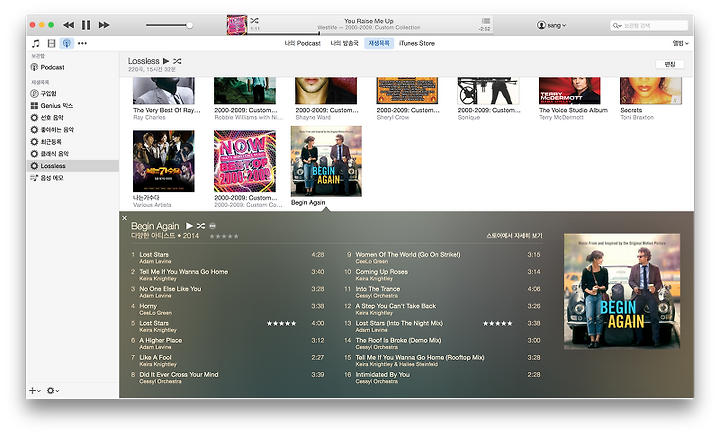Open the 나의 Podcast tab
Image resolution: width=720 pixels, height=436 pixels.
[x=302, y=43]
